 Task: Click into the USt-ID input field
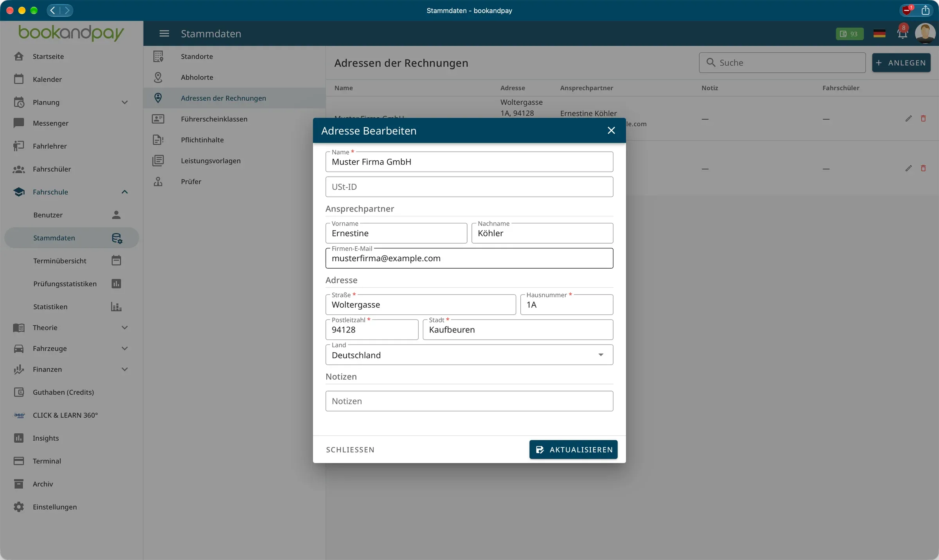coord(469,187)
